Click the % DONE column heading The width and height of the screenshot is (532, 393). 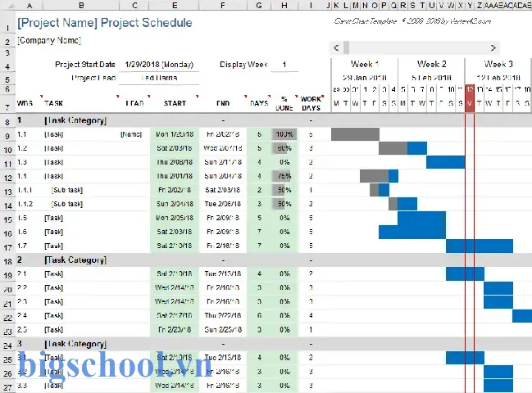tap(284, 103)
